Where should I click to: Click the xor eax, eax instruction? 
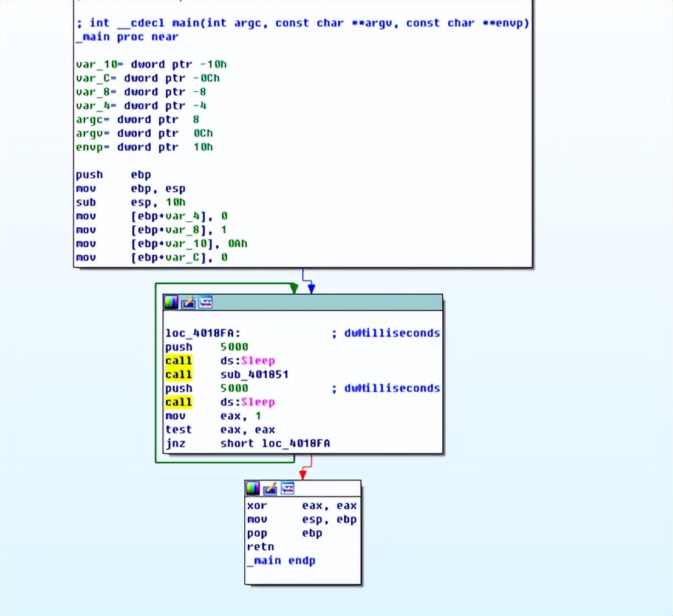(302, 505)
